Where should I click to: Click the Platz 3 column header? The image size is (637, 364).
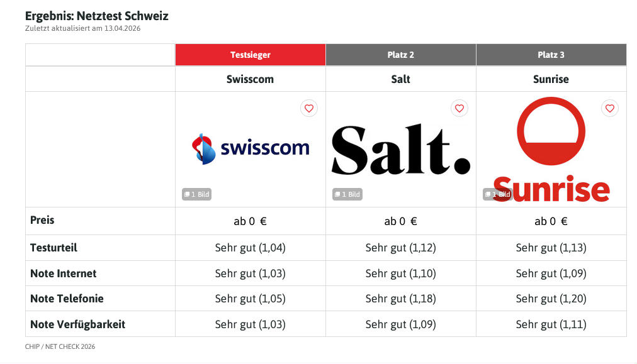click(551, 55)
